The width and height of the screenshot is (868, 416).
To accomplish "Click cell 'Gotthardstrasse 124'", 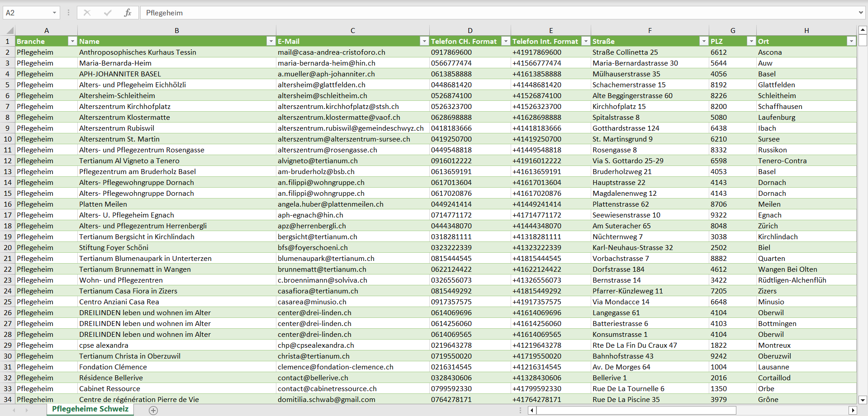I will pos(650,128).
